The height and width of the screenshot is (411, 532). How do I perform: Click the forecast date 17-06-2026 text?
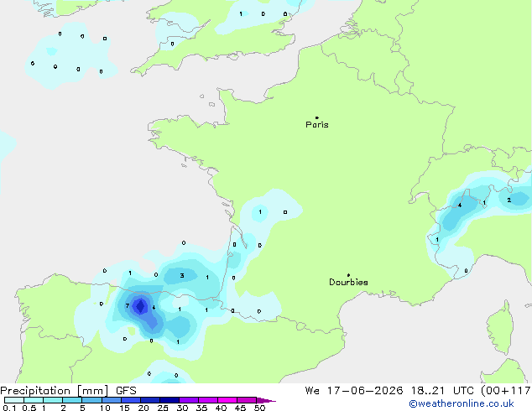[x=365, y=391]
